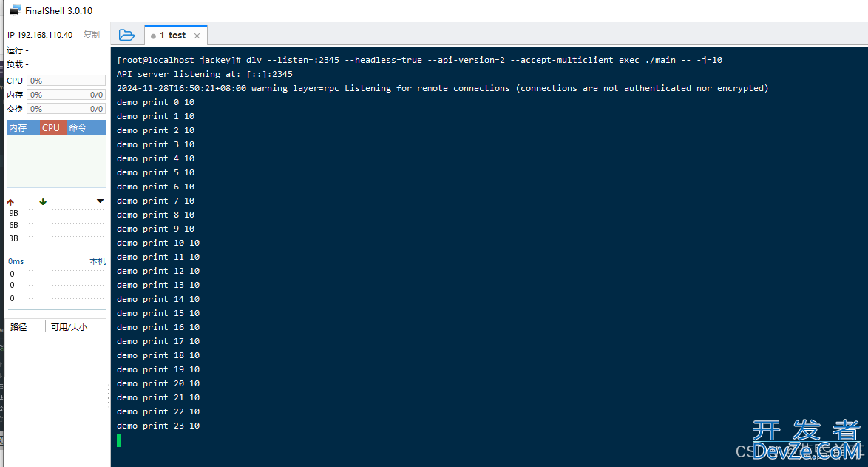
Task: Click the red upload arrow icon
Action: coord(10,202)
